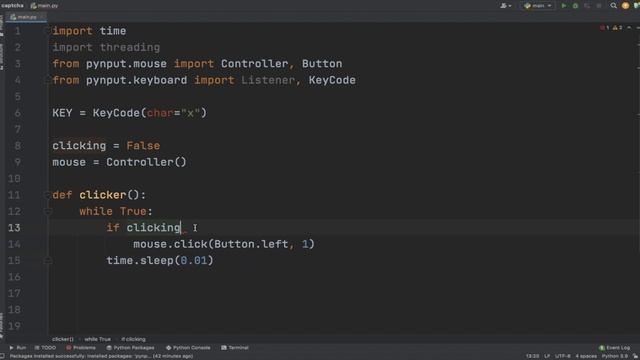
Task: Change file encoding via UTF-8 indicator
Action: click(562, 356)
